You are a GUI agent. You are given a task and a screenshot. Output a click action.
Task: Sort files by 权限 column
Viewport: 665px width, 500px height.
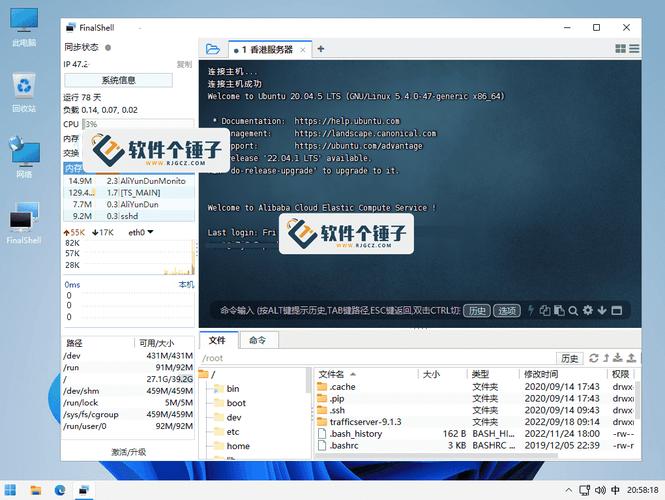point(620,374)
